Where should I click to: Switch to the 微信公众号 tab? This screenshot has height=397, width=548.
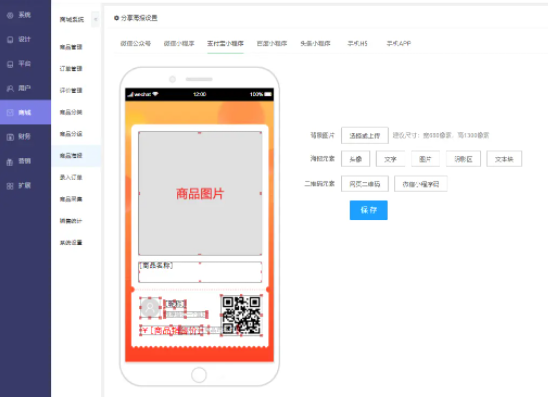pyautogui.click(x=136, y=43)
